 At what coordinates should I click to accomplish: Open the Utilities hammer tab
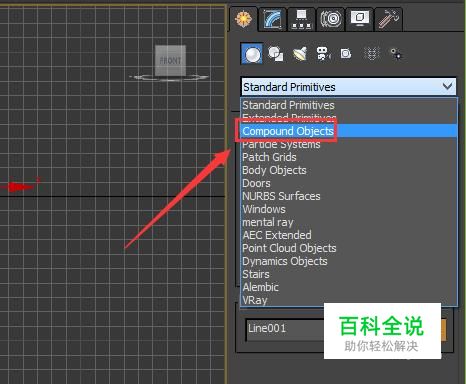pyautogui.click(x=388, y=19)
